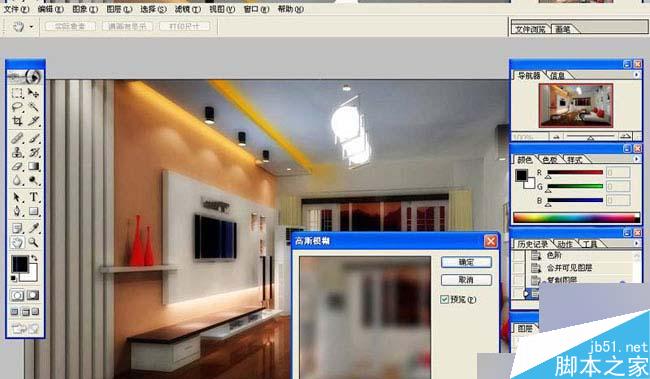This screenshot has height=379, width=650.
Task: Switch to the 动作 tab
Action: 565,244
